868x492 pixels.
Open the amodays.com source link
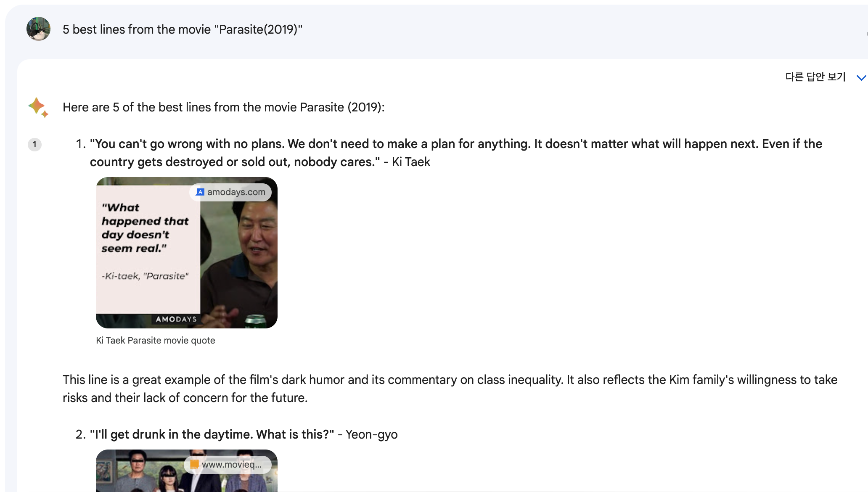point(230,192)
